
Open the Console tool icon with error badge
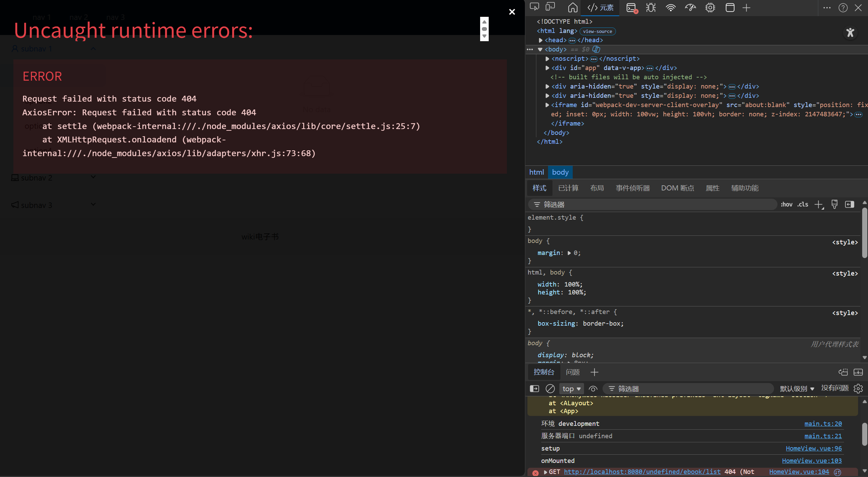point(632,8)
